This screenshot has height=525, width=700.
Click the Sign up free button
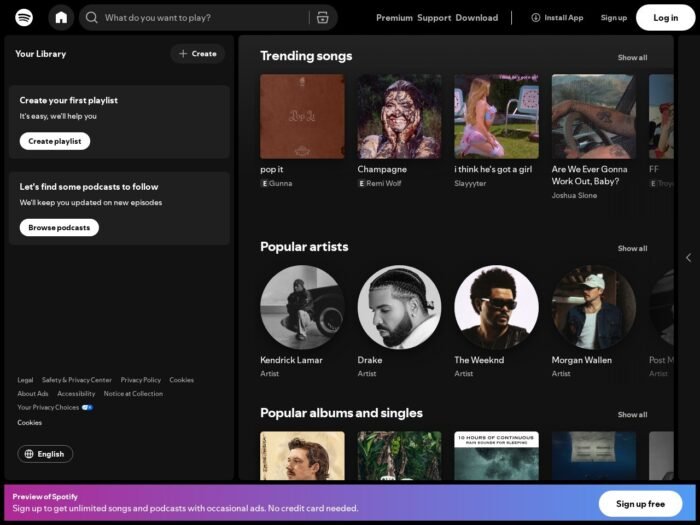(640, 504)
